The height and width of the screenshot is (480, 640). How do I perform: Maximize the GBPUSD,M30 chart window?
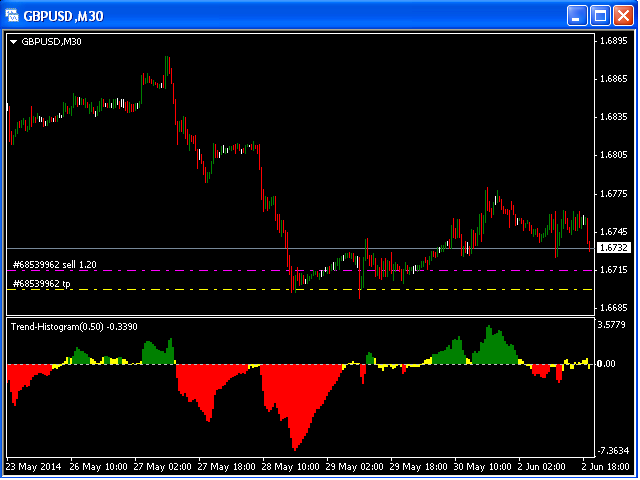coord(600,16)
